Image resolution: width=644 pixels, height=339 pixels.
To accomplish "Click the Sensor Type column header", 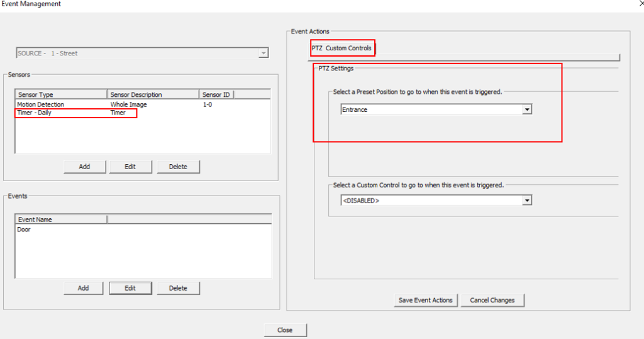I will pyautogui.click(x=61, y=94).
